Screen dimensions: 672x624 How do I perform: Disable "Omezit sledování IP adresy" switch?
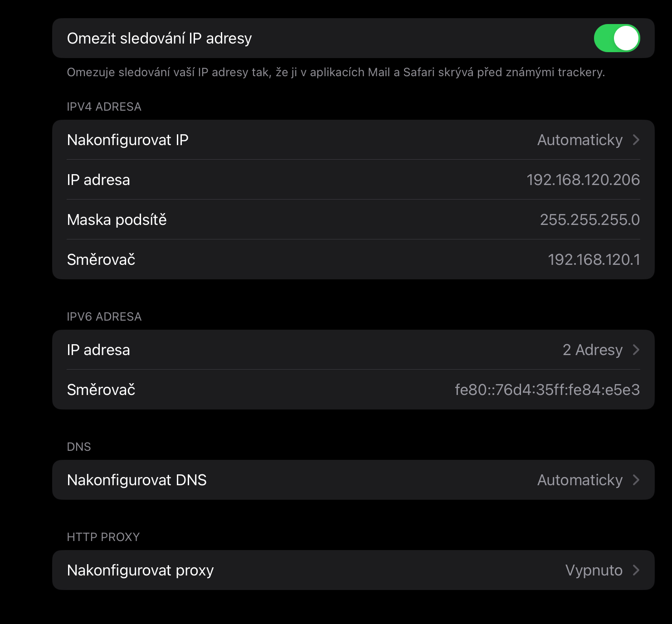(x=617, y=38)
